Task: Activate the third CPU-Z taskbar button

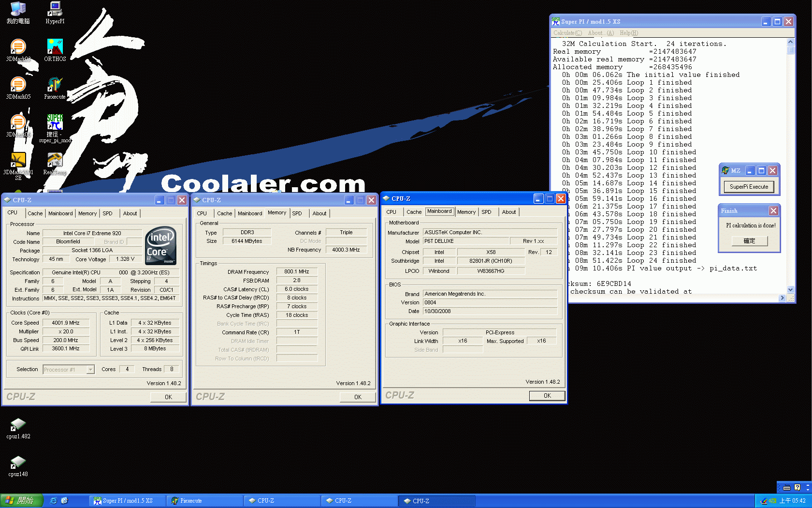Action: 437,501
